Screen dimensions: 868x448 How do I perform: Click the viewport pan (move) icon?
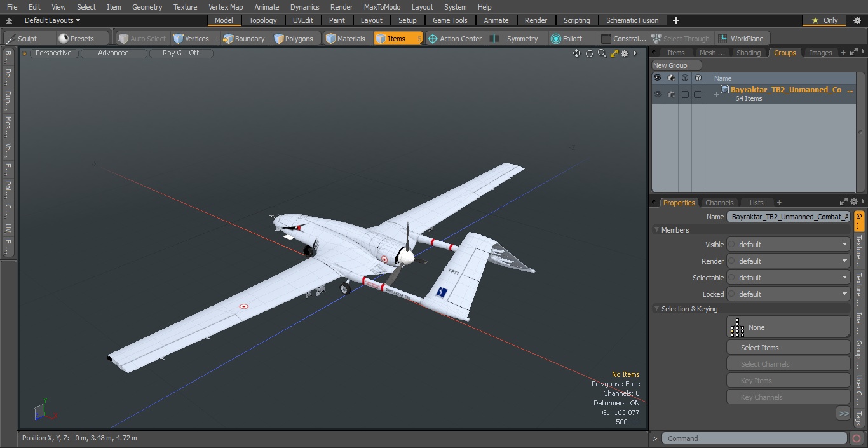tap(576, 53)
